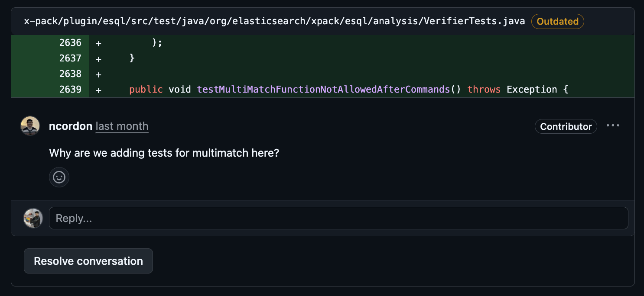Open the comment options ellipsis menu

[613, 126]
